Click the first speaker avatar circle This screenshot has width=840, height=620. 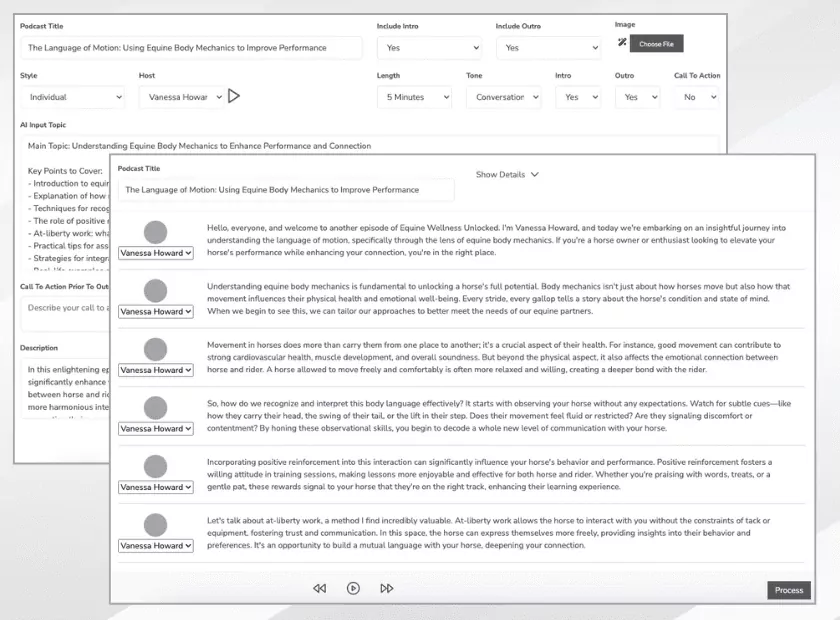[x=155, y=233]
